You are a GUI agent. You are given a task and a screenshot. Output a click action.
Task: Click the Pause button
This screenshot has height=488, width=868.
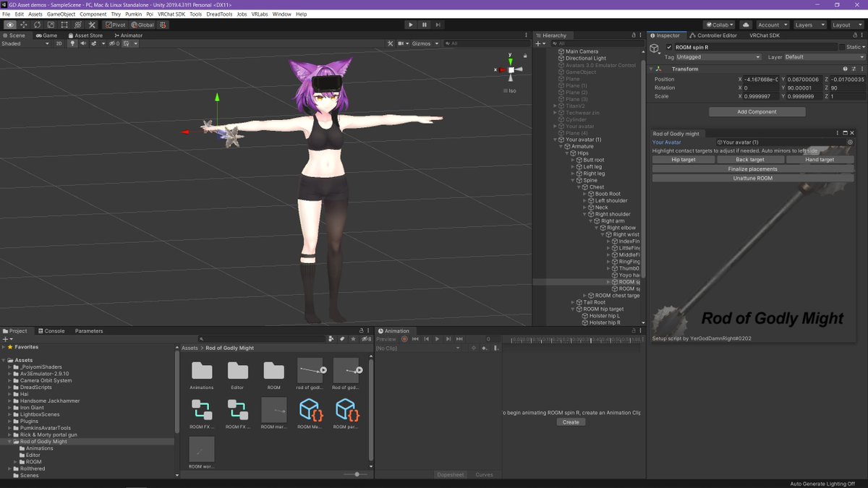point(425,25)
